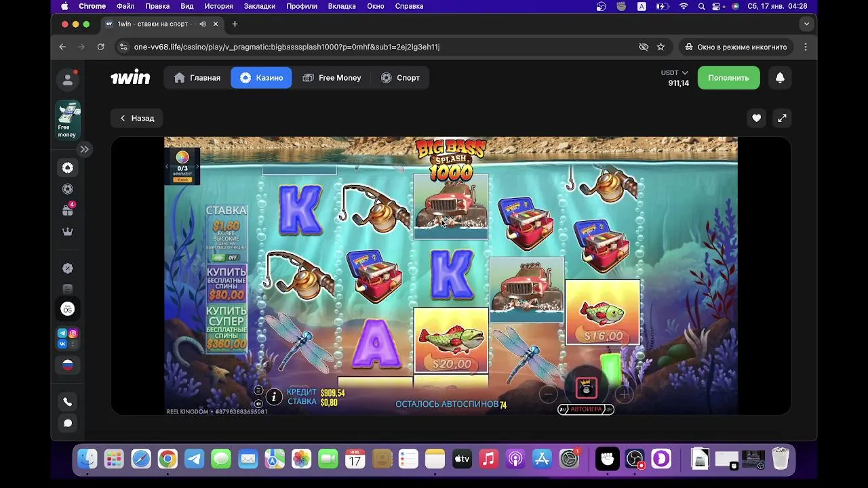Image resolution: width=868 pixels, height=488 pixels.
Task: Open the phone support icon in the sidebar
Action: coord(68,402)
